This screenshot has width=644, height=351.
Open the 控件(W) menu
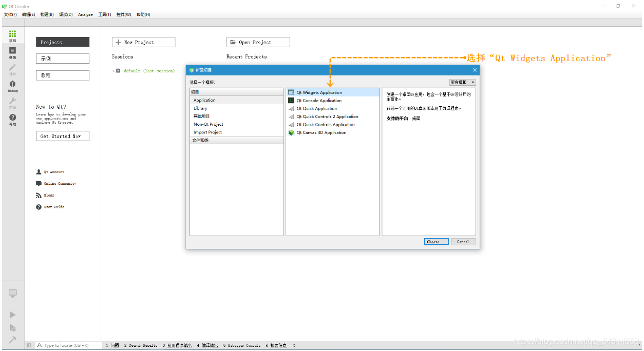pos(124,14)
